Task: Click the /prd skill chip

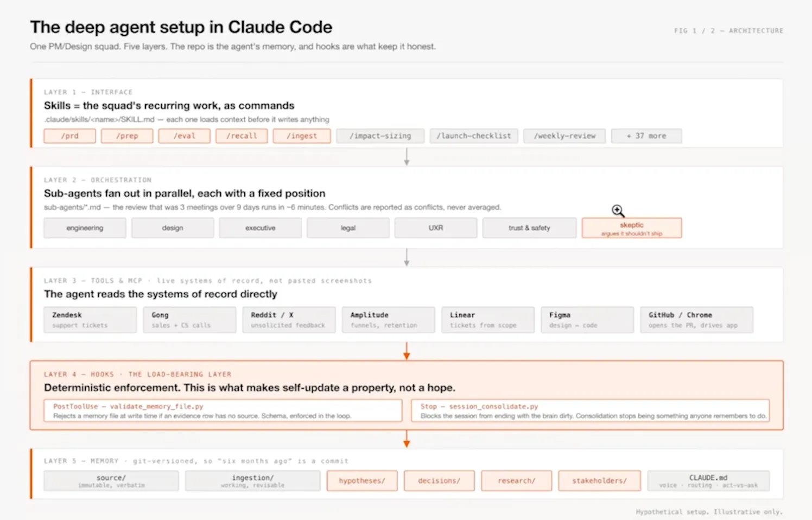Action: [x=69, y=136]
